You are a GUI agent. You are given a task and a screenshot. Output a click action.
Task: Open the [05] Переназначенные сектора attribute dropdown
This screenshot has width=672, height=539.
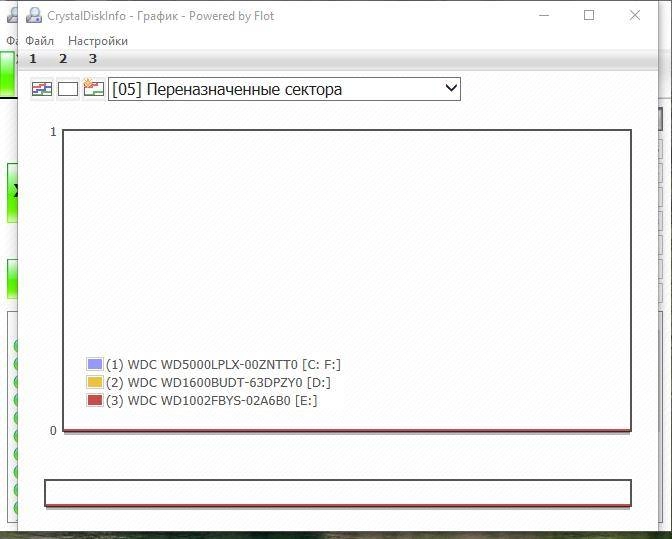tap(284, 89)
